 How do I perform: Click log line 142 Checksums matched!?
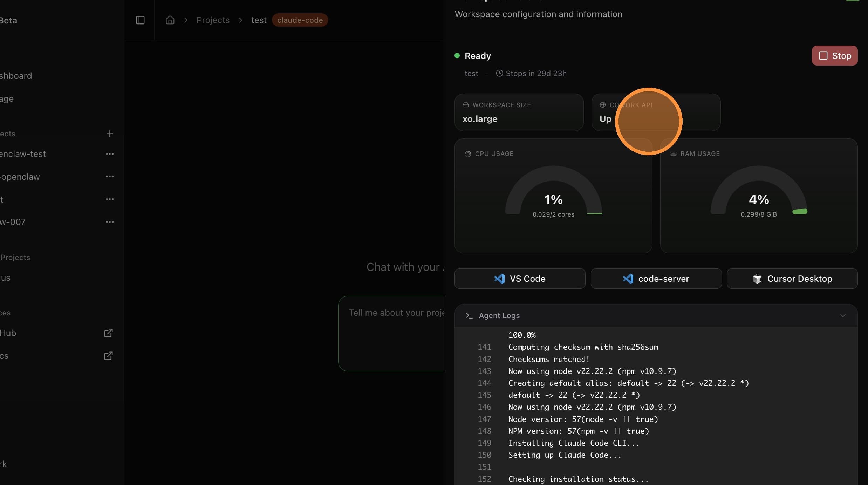(x=549, y=359)
